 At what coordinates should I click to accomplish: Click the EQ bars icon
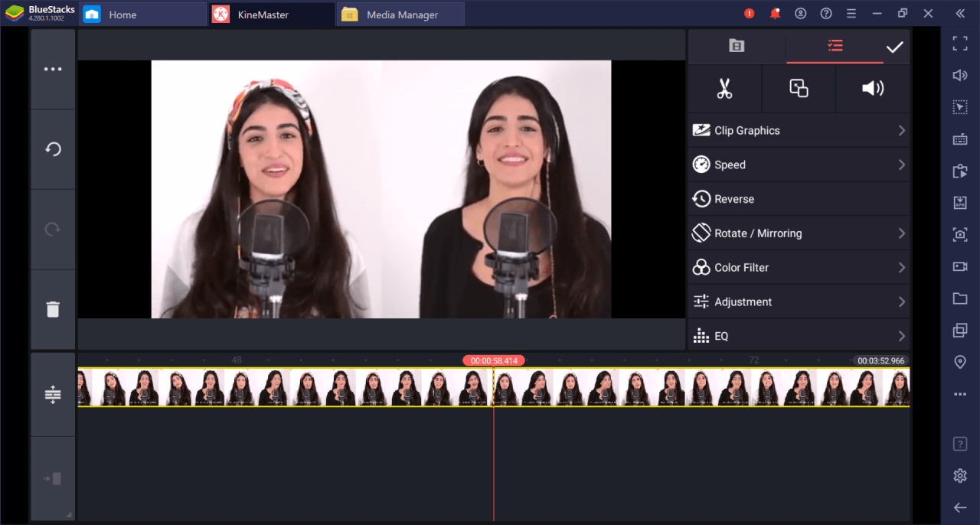pos(701,336)
